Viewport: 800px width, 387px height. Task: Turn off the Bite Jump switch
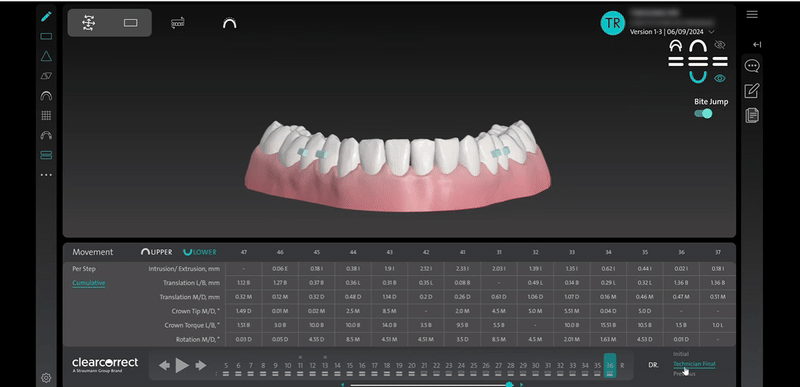coord(703,113)
